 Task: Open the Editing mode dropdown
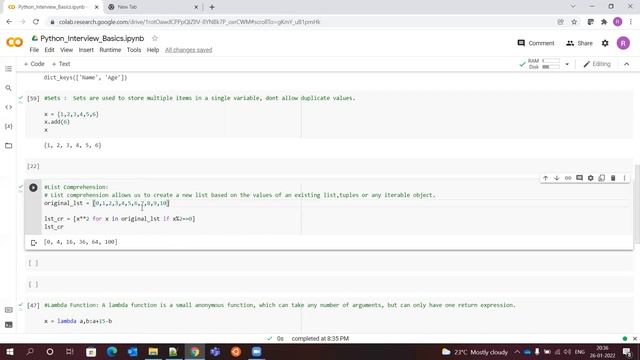[x=597, y=64]
